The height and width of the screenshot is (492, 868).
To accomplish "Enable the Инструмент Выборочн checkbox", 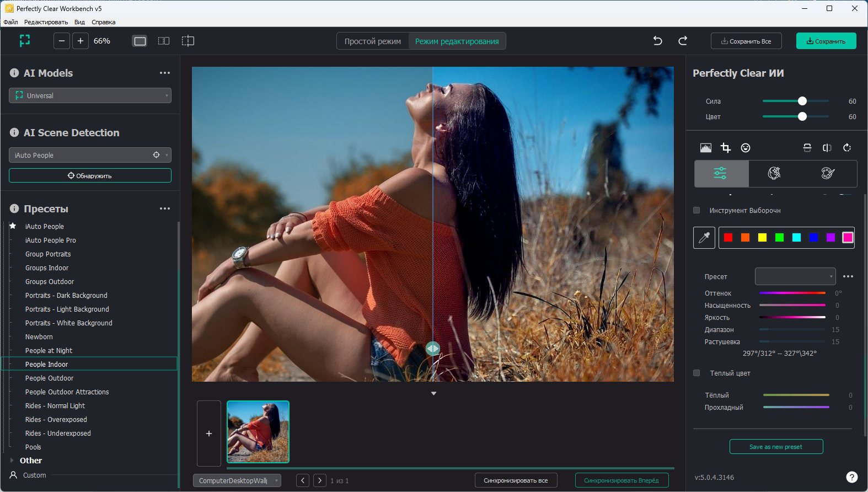I will tap(696, 210).
